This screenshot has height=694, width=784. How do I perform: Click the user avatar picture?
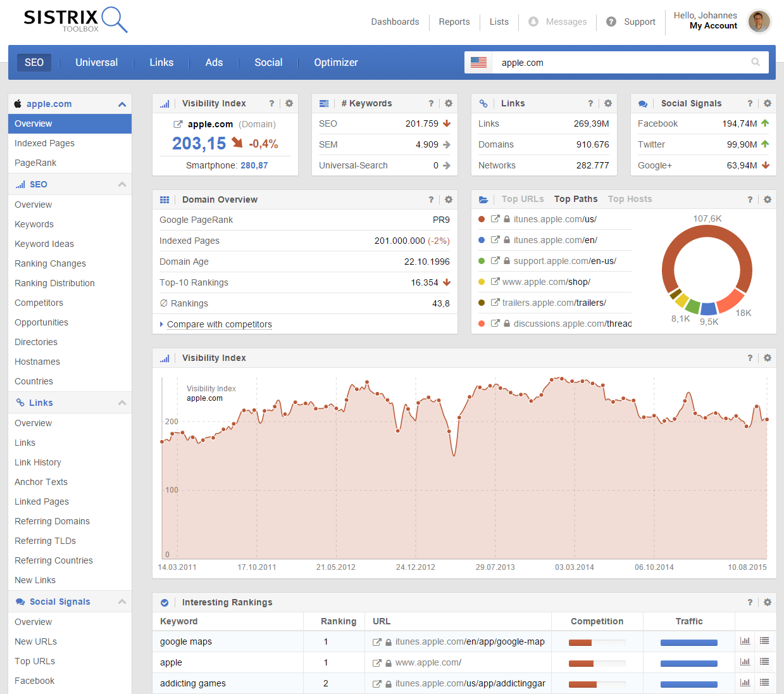point(759,21)
